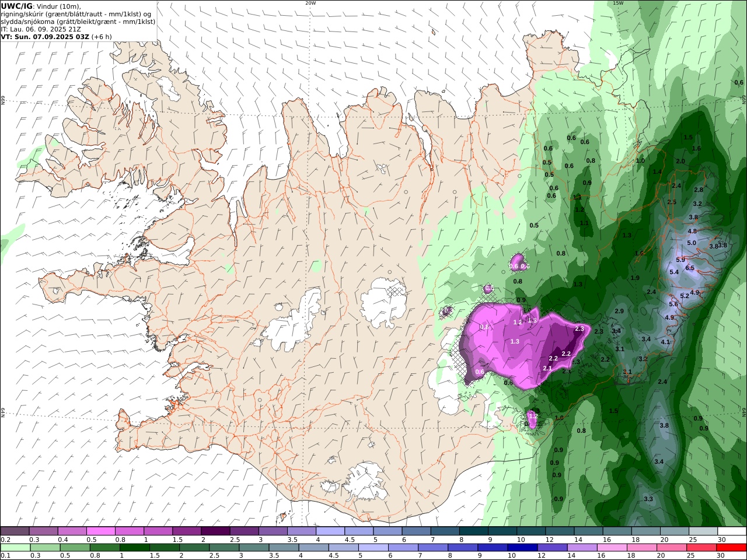Click the 'rigning/skúrir (grænt/blátt/rautt' legend description line
Image resolution: width=747 pixels, height=560 pixels.
pos(76,14)
